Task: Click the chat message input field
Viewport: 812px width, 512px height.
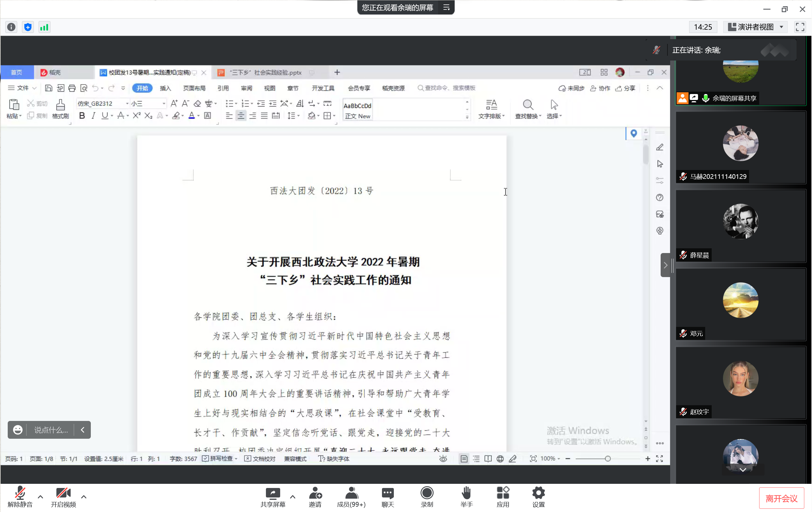Action: tap(51, 430)
